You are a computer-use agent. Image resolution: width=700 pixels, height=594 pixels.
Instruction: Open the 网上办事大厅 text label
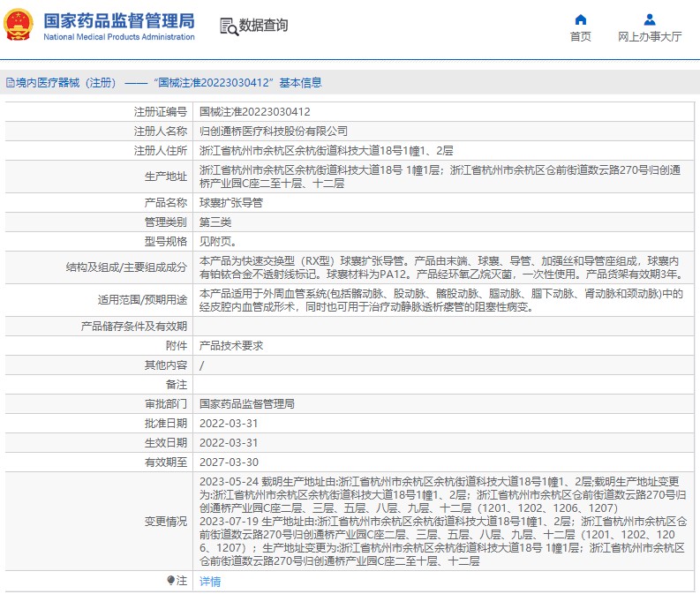tap(650, 37)
